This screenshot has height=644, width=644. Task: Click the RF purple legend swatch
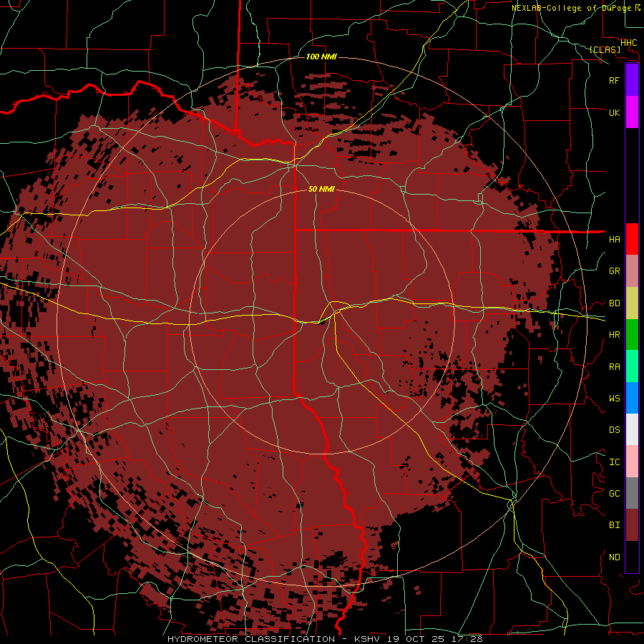(x=632, y=80)
